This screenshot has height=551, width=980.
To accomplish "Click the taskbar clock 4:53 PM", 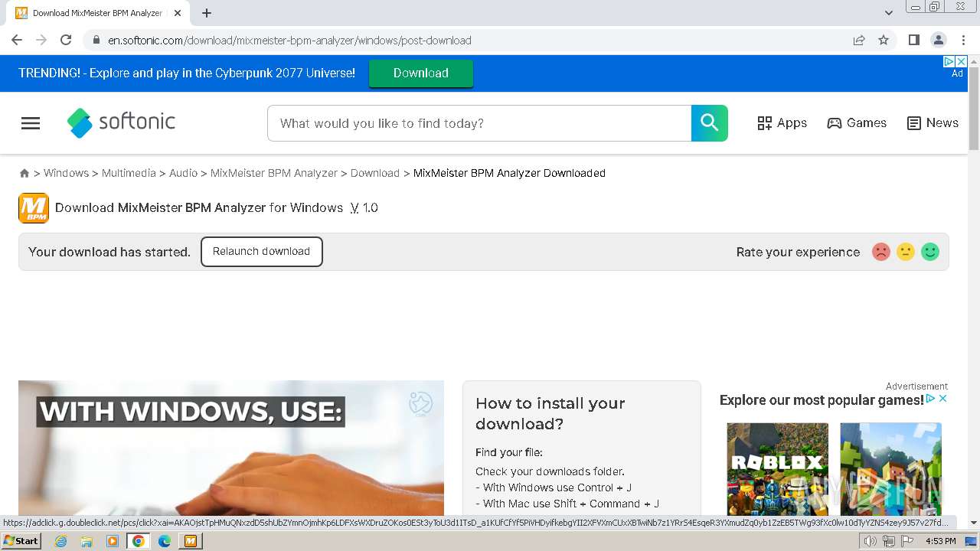I will point(940,541).
